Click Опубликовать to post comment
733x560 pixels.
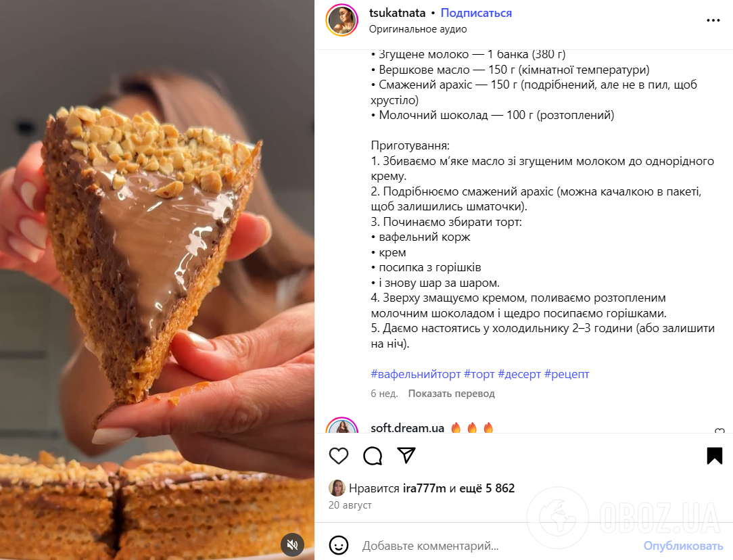pos(683,546)
